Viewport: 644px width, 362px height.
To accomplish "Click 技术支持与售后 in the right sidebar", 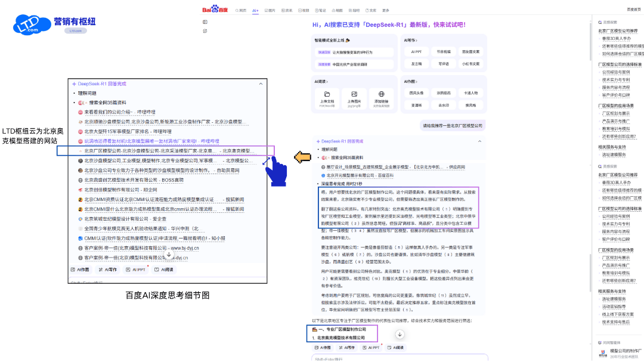I will click(615, 322).
